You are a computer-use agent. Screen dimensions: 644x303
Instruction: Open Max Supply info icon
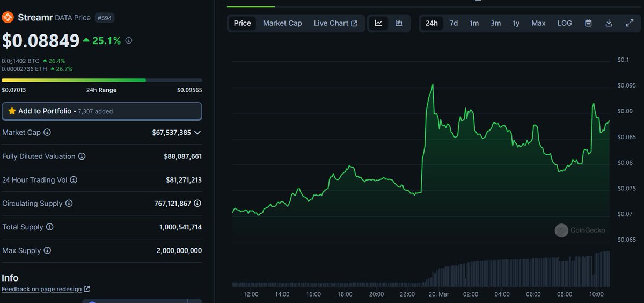pos(47,251)
